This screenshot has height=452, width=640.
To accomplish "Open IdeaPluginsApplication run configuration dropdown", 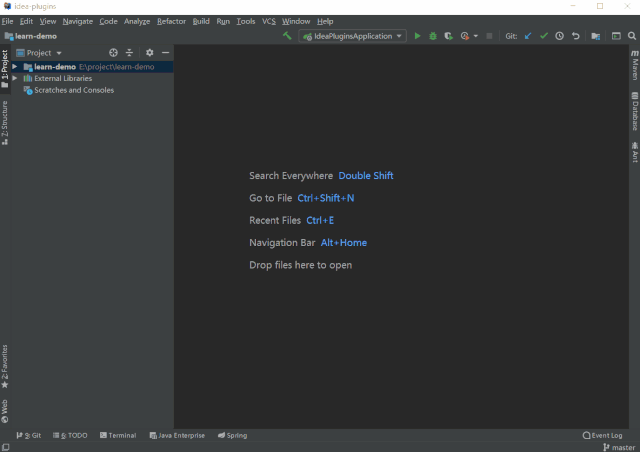I will coord(352,36).
